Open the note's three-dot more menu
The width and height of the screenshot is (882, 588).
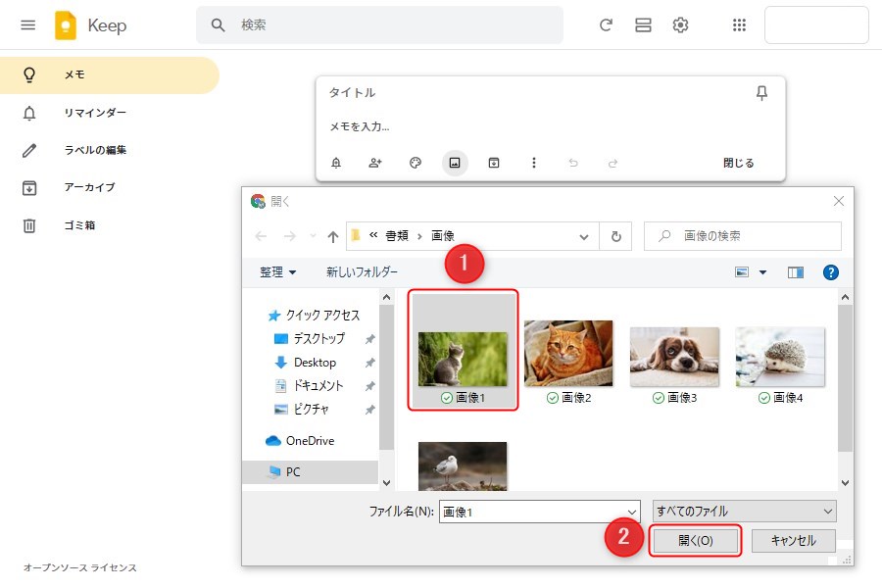coord(533,163)
